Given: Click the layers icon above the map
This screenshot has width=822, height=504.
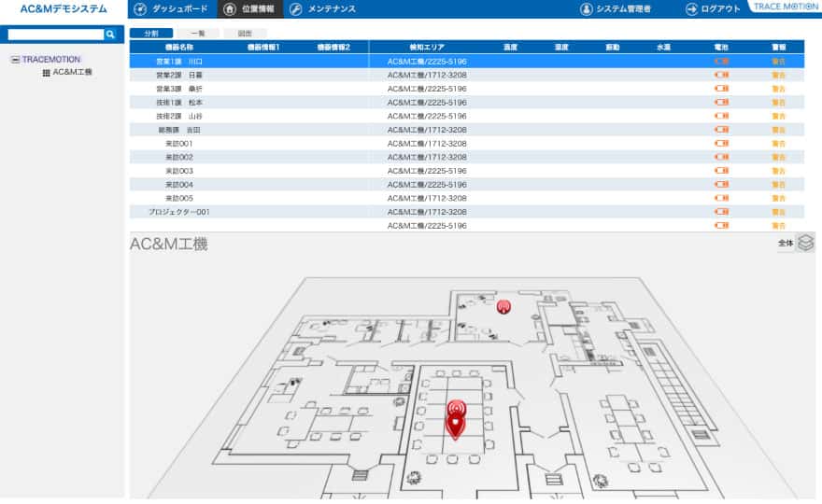Looking at the screenshot, I should 805,243.
